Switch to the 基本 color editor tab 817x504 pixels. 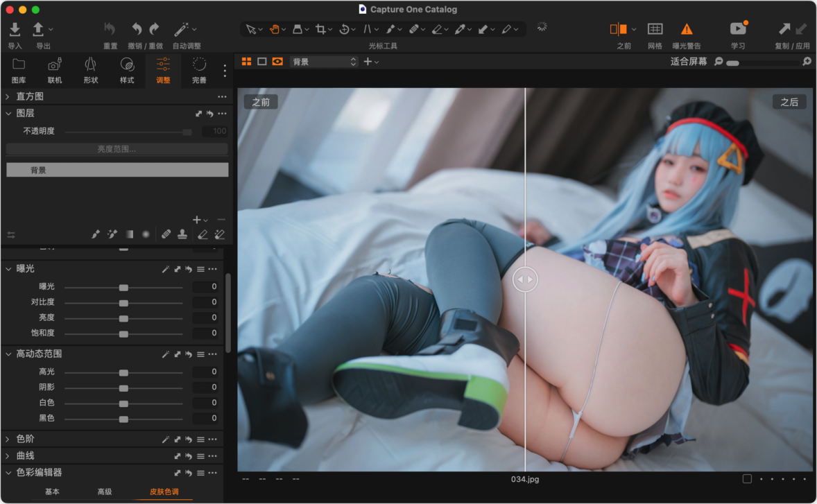click(52, 492)
